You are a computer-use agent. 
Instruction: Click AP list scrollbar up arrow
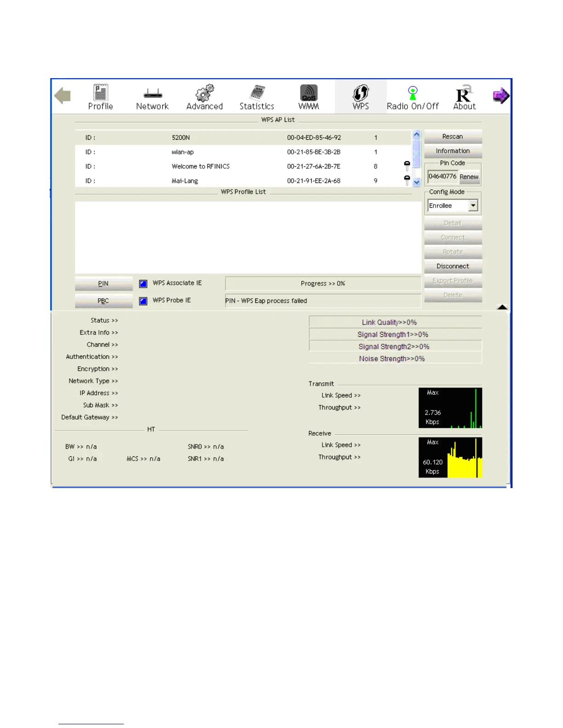pos(417,135)
